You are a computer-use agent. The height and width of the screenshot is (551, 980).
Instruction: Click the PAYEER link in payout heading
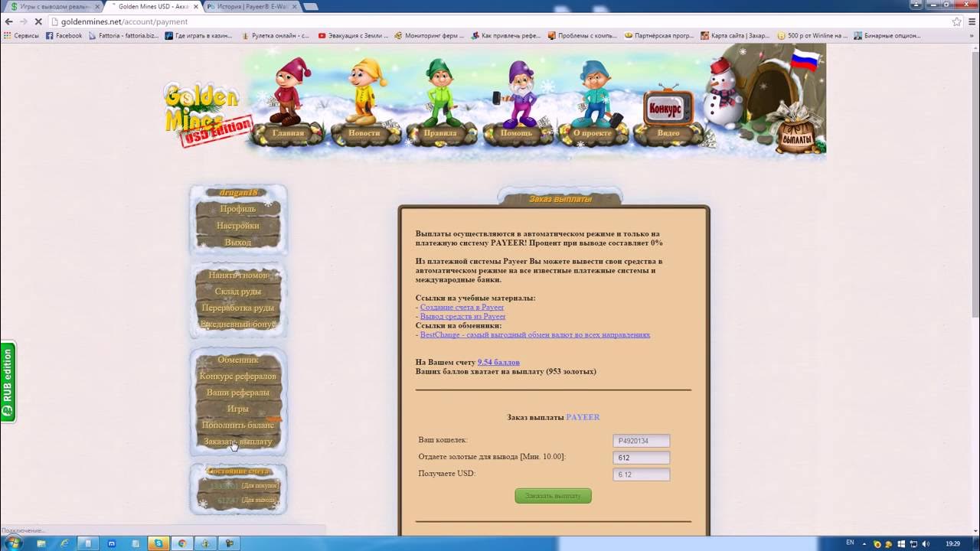point(583,417)
